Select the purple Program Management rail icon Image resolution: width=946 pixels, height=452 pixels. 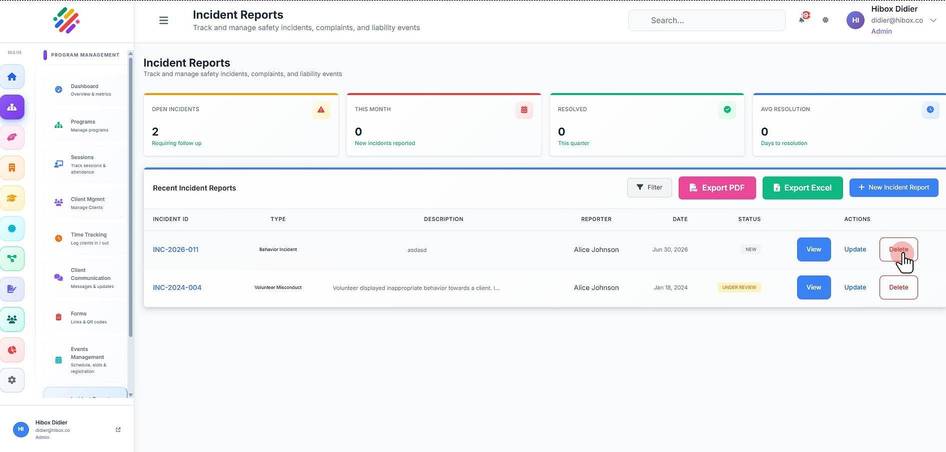coord(12,107)
